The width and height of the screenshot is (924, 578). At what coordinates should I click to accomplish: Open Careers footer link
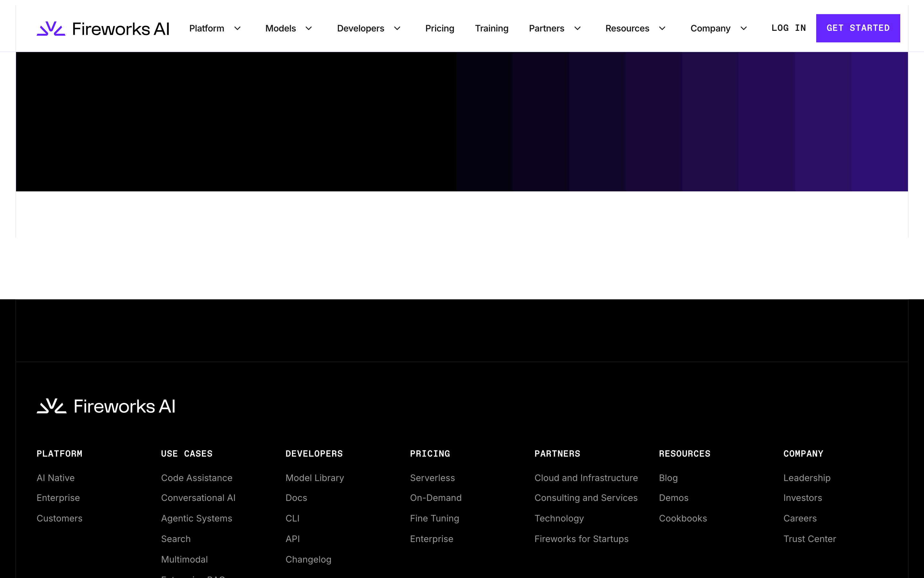click(x=800, y=518)
